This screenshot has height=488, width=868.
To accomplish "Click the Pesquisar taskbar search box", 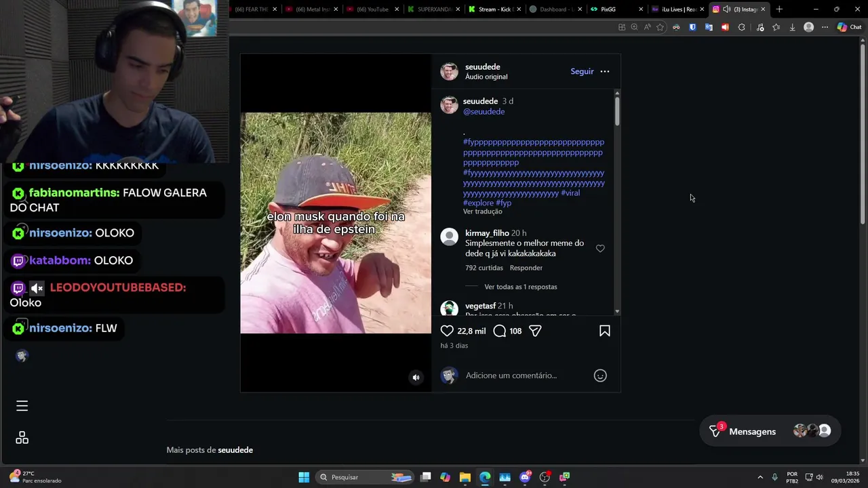I will point(366,477).
